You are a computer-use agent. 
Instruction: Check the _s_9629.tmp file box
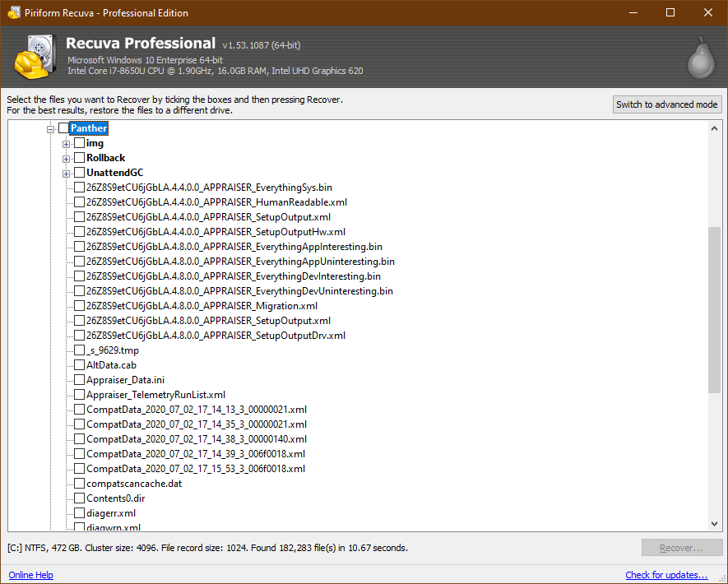click(x=80, y=350)
